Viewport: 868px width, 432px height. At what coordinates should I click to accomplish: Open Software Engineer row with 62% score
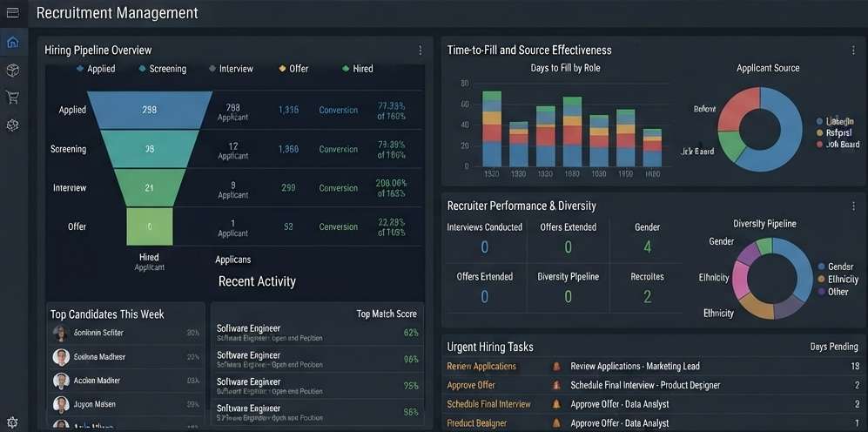317,333
